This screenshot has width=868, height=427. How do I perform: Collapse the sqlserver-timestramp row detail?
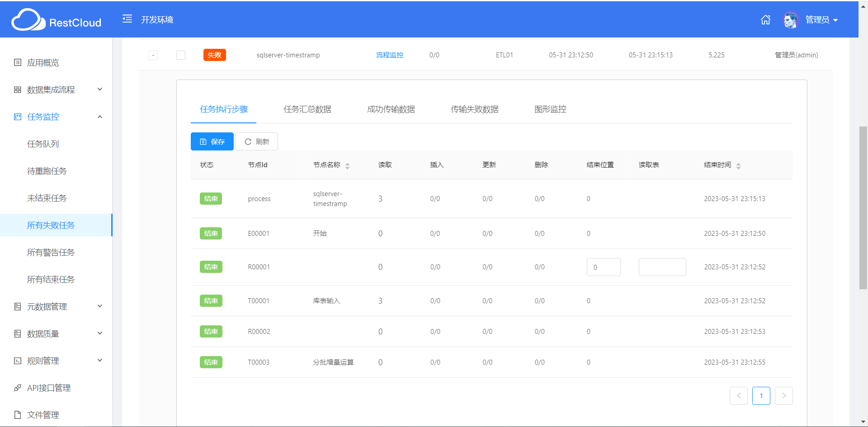click(153, 55)
